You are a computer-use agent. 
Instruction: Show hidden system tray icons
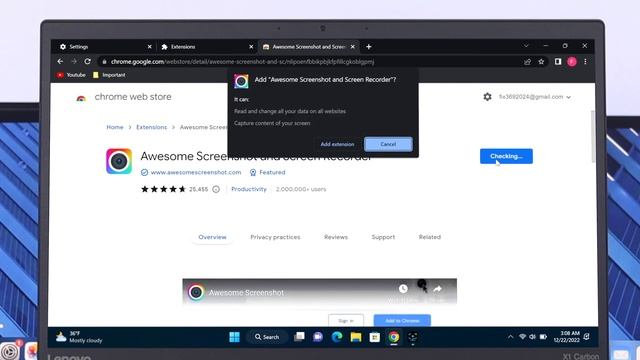(x=510, y=337)
